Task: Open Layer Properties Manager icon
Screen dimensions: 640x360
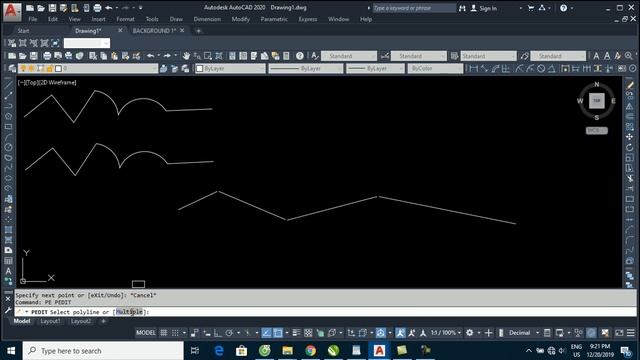Action: pyautogui.click(x=12, y=69)
